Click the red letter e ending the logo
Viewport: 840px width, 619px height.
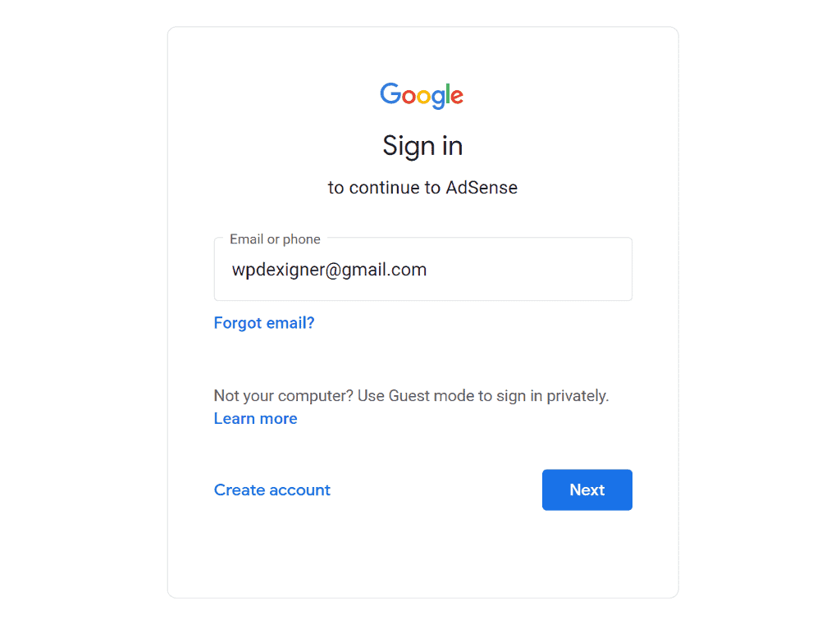(456, 97)
